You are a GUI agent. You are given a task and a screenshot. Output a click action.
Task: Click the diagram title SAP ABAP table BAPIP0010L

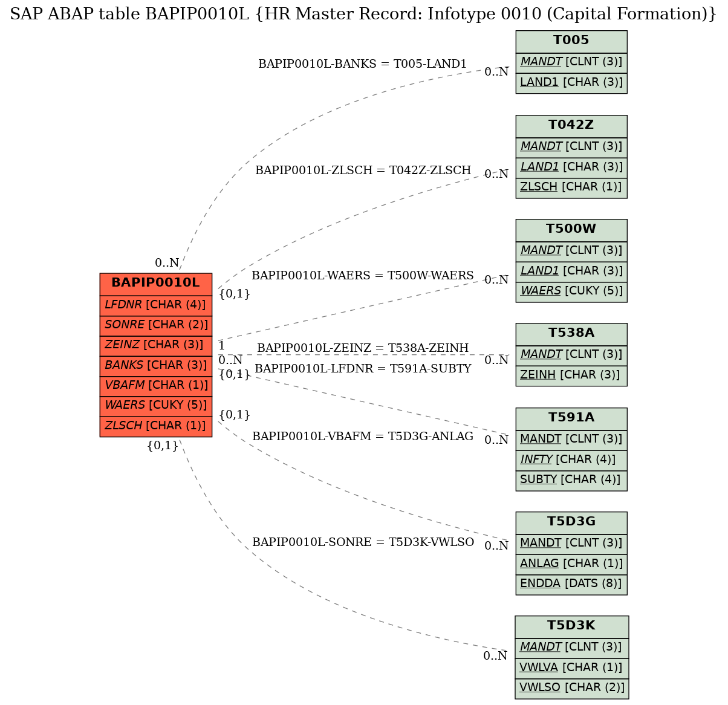tap(363, 14)
